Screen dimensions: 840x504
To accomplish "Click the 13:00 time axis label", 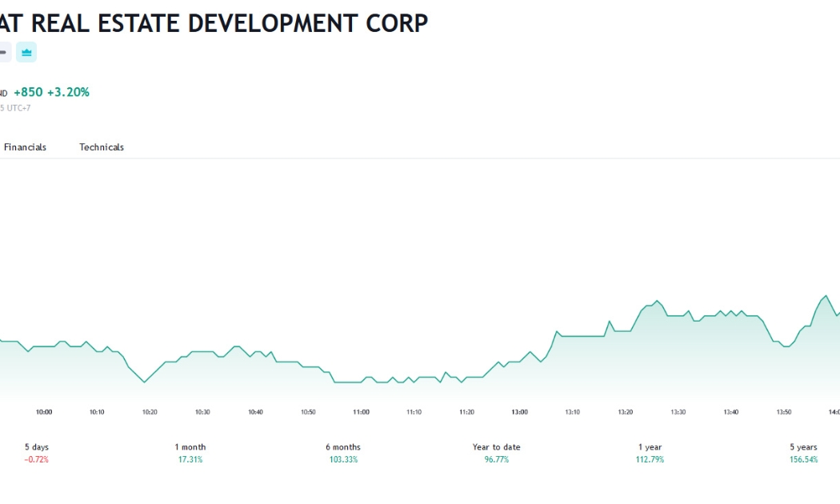I will [520, 412].
